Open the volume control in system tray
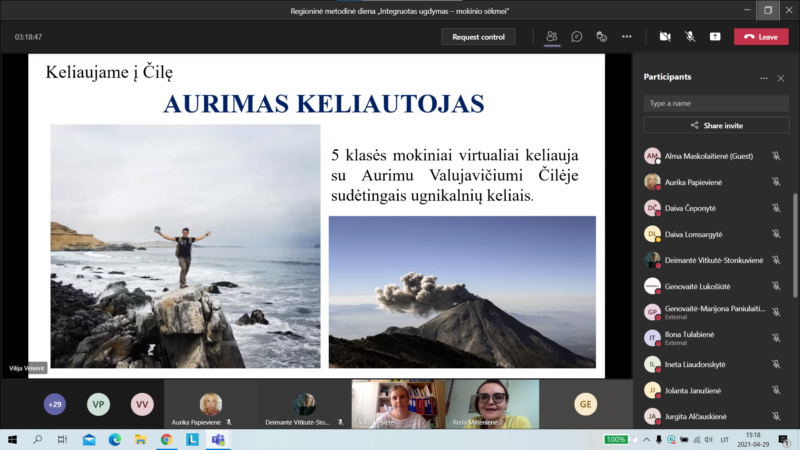The width and height of the screenshot is (800, 450). click(709, 439)
